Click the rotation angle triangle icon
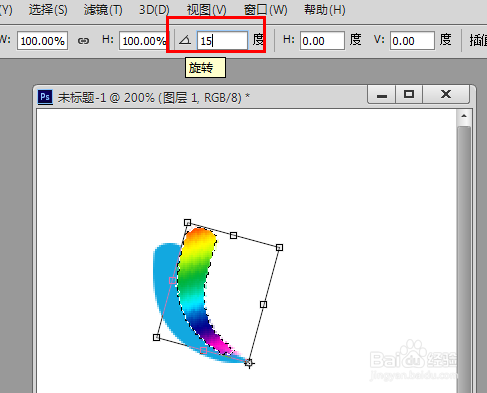The image size is (487, 393). [185, 41]
